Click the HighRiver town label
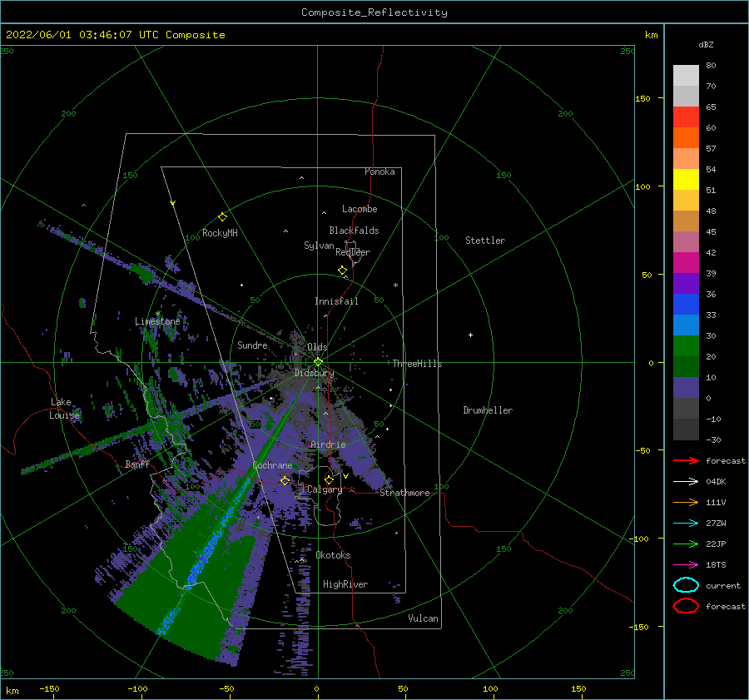749x700 pixels. (345, 584)
